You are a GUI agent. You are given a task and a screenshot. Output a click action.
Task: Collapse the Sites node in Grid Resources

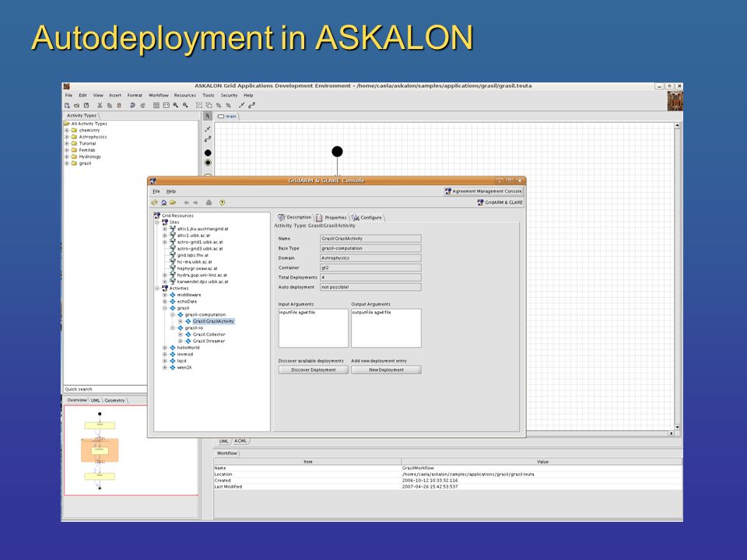pos(156,222)
